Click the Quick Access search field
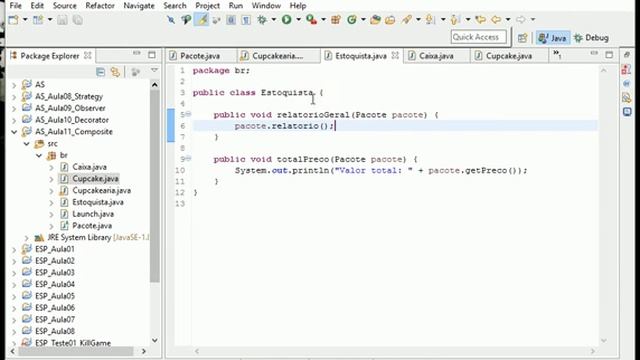Screen dimensions: 640x360 (479, 37)
